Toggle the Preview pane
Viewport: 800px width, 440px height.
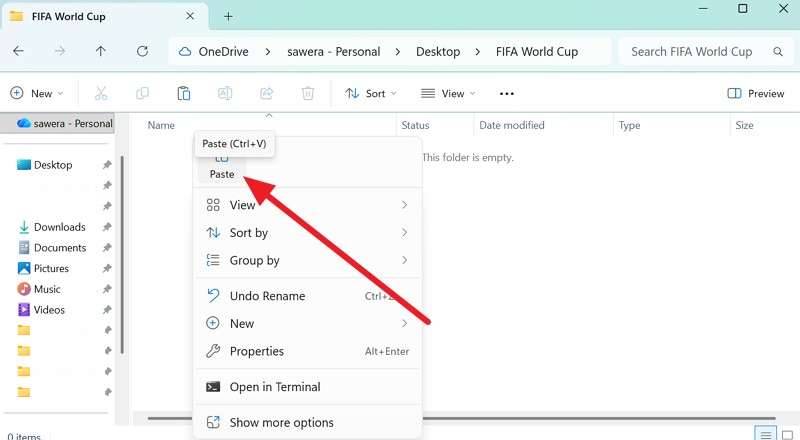pyautogui.click(x=756, y=93)
